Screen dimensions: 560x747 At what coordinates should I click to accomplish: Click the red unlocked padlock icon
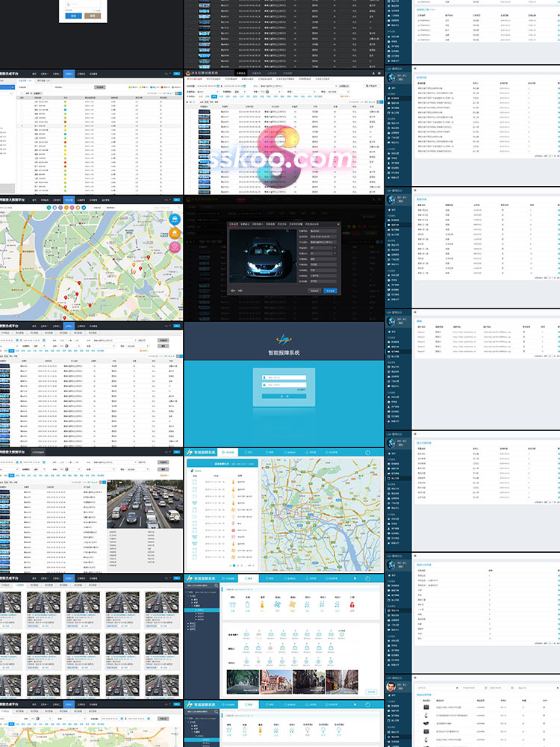coord(352,604)
